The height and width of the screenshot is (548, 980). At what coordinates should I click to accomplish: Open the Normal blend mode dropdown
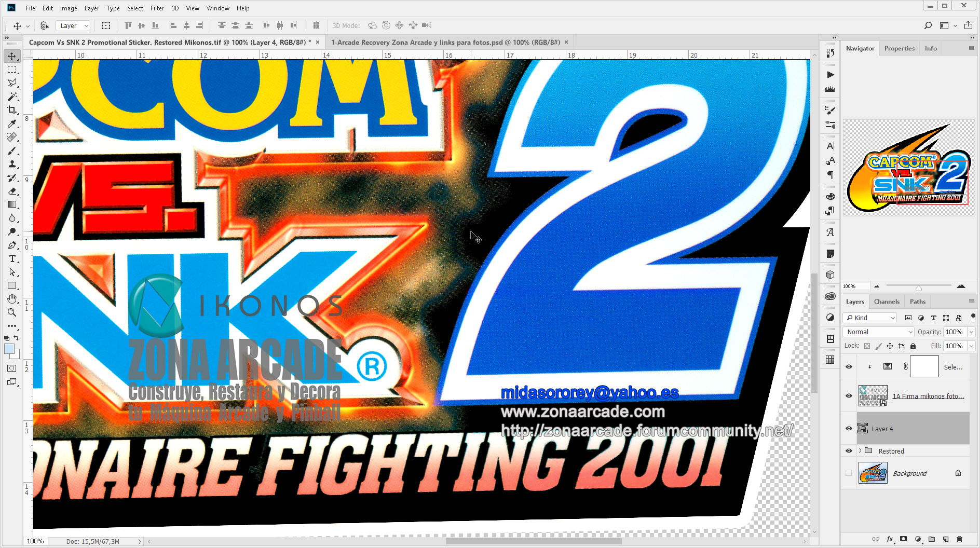(878, 332)
